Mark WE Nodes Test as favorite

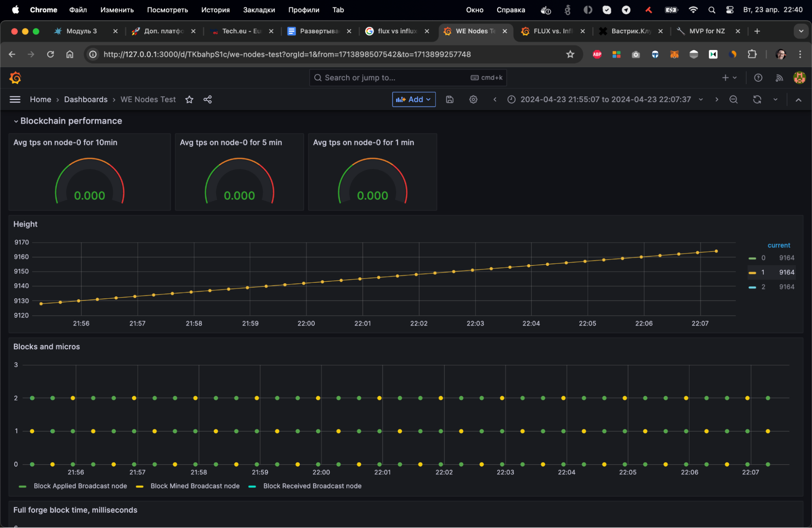(x=189, y=100)
